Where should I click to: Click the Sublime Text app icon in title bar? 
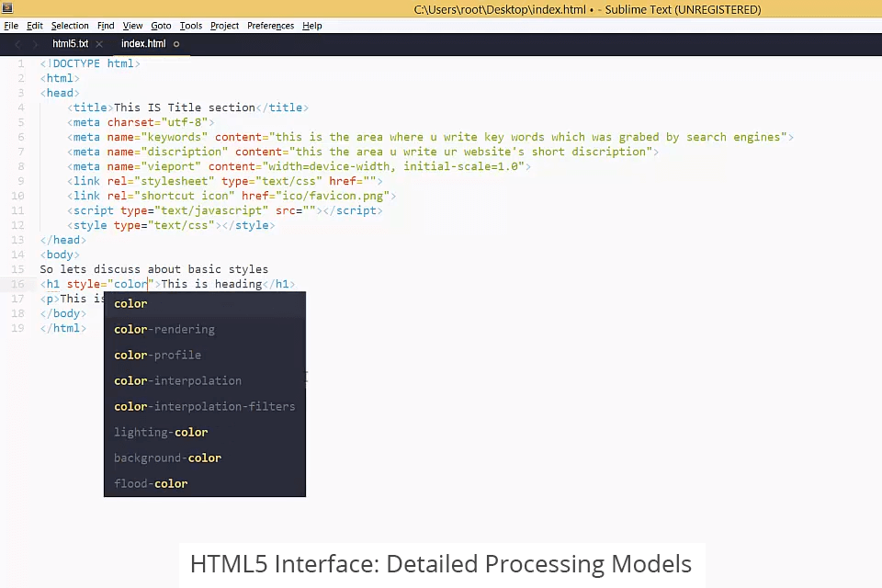click(7, 8)
